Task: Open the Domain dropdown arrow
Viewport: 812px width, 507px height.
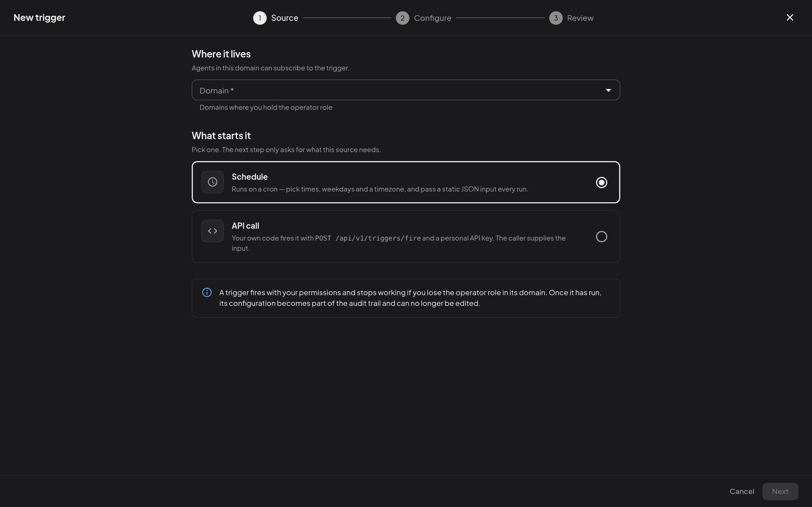Action: [608, 90]
